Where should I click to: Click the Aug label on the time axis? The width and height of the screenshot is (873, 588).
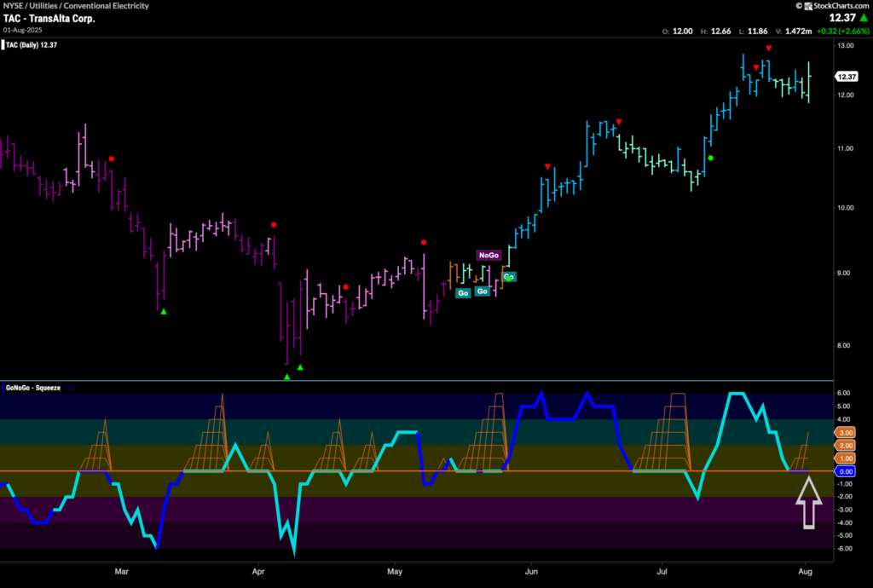pyautogui.click(x=805, y=571)
